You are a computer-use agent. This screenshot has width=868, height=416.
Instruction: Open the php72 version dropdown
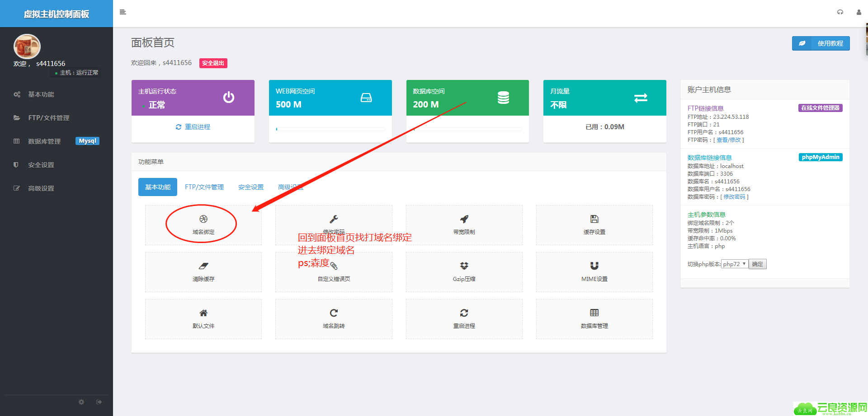pos(734,264)
